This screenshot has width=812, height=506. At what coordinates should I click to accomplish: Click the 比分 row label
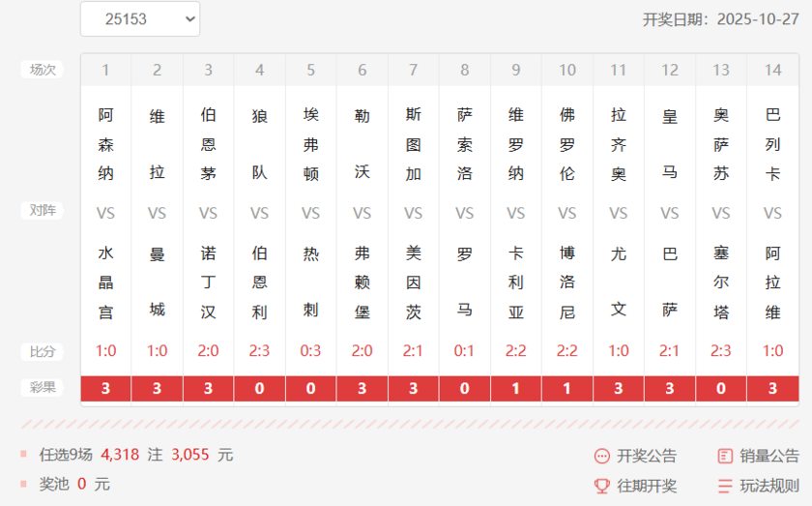tap(43, 351)
